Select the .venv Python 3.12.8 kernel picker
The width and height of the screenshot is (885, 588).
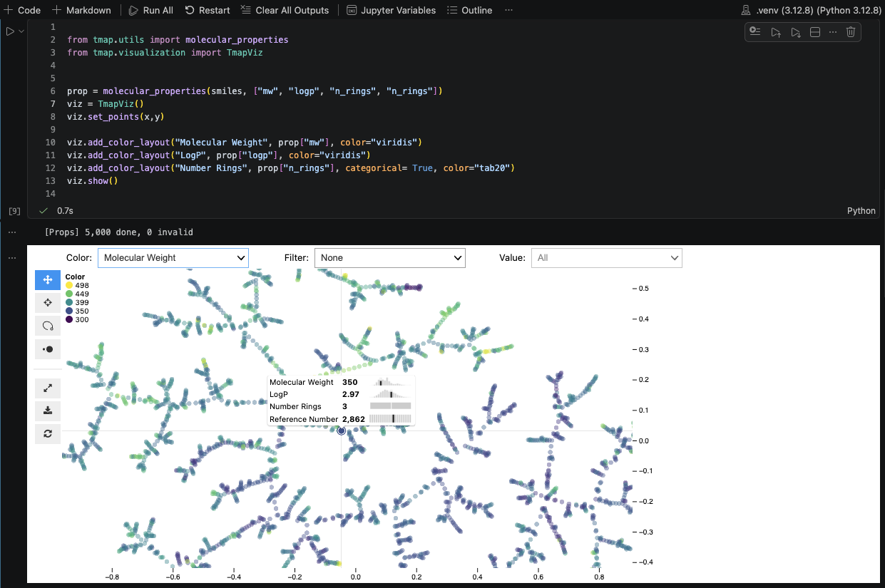(810, 10)
